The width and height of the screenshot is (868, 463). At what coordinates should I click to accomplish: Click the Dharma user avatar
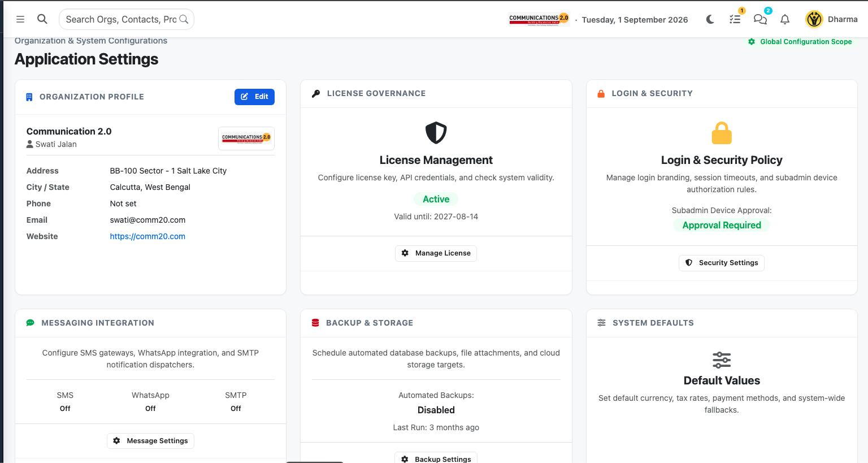814,19
